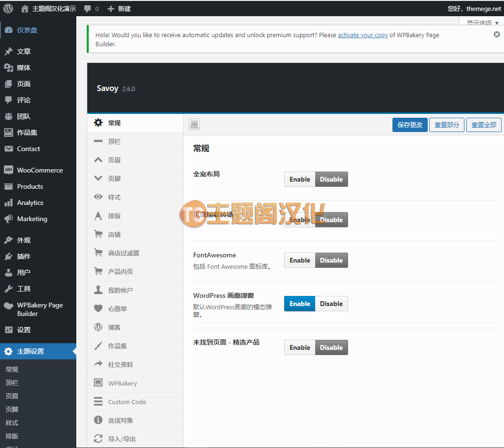Enable 未找到页面 - 精选产品

(299, 347)
